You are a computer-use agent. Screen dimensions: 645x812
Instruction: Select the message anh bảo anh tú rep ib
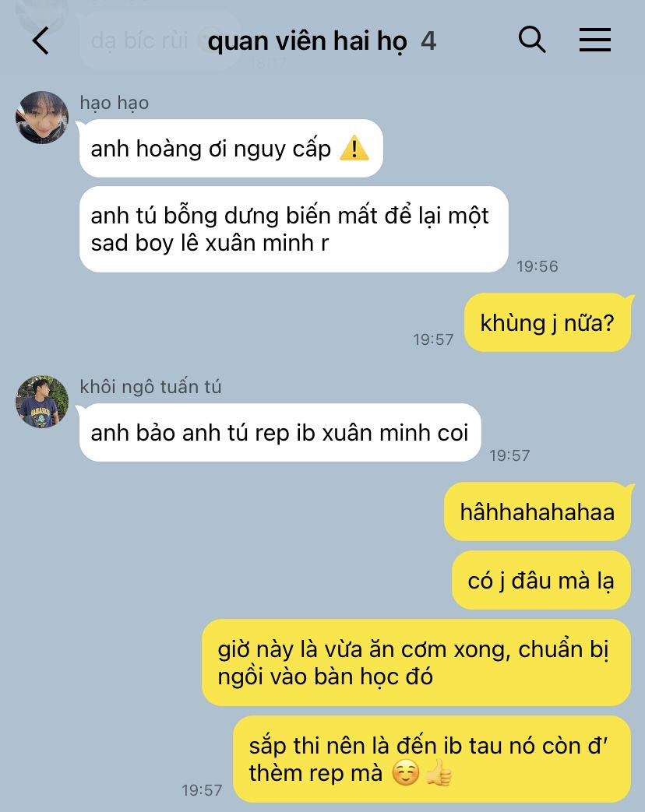pos(280,432)
